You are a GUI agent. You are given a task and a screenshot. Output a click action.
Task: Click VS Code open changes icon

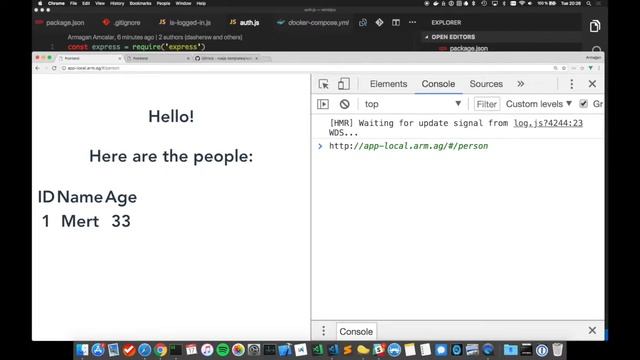363,22
